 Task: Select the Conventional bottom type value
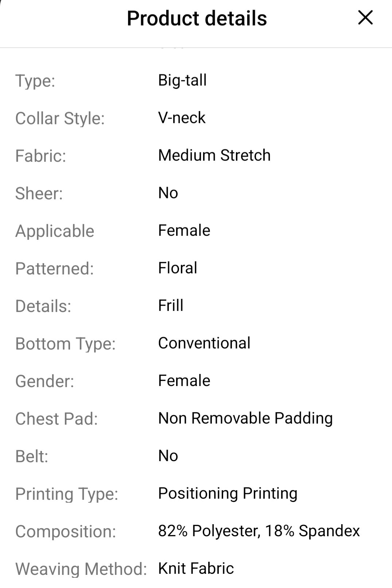pyautogui.click(x=204, y=343)
